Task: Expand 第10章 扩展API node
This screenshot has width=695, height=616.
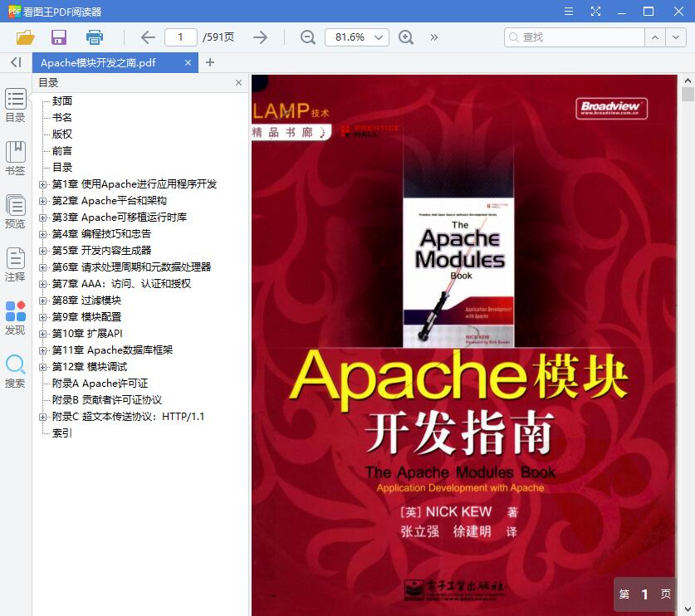Action: (x=42, y=334)
